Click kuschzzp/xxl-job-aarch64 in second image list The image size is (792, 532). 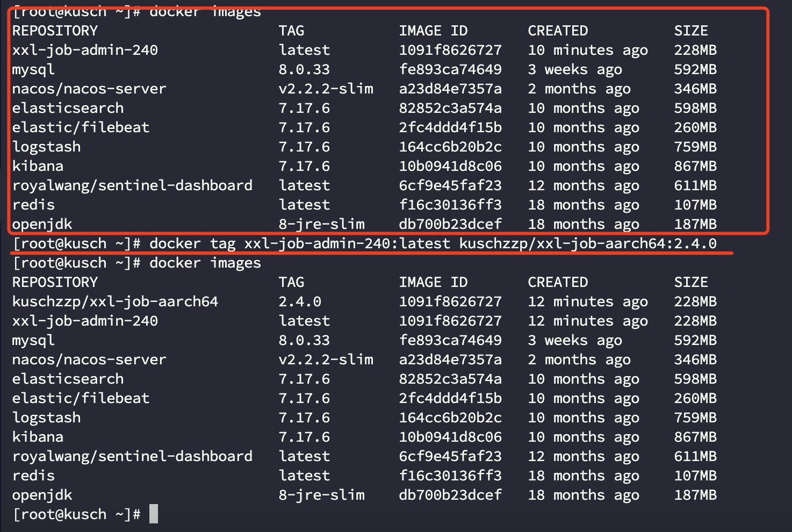point(116,301)
